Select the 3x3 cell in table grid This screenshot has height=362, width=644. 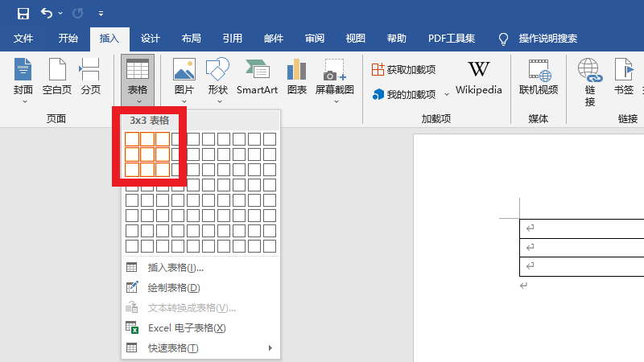(x=163, y=169)
